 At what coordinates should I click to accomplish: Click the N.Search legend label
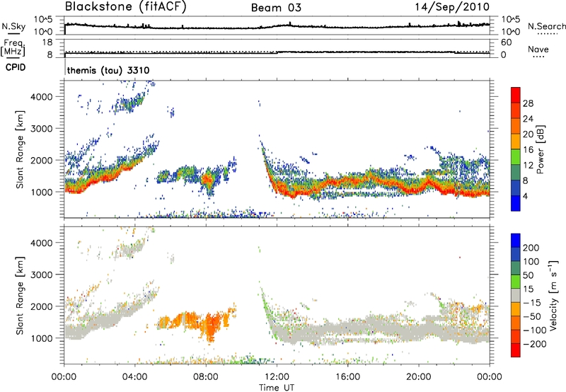pyautogui.click(x=546, y=26)
